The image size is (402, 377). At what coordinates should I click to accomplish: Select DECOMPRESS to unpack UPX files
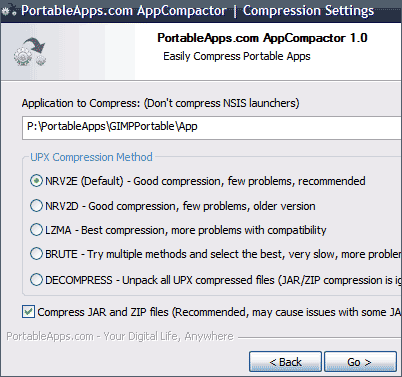pyautogui.click(x=36, y=280)
